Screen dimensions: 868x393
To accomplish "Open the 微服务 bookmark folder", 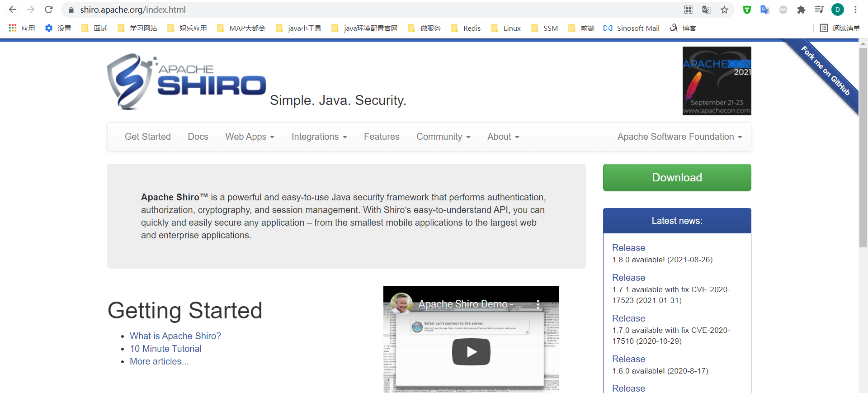I will pyautogui.click(x=424, y=28).
